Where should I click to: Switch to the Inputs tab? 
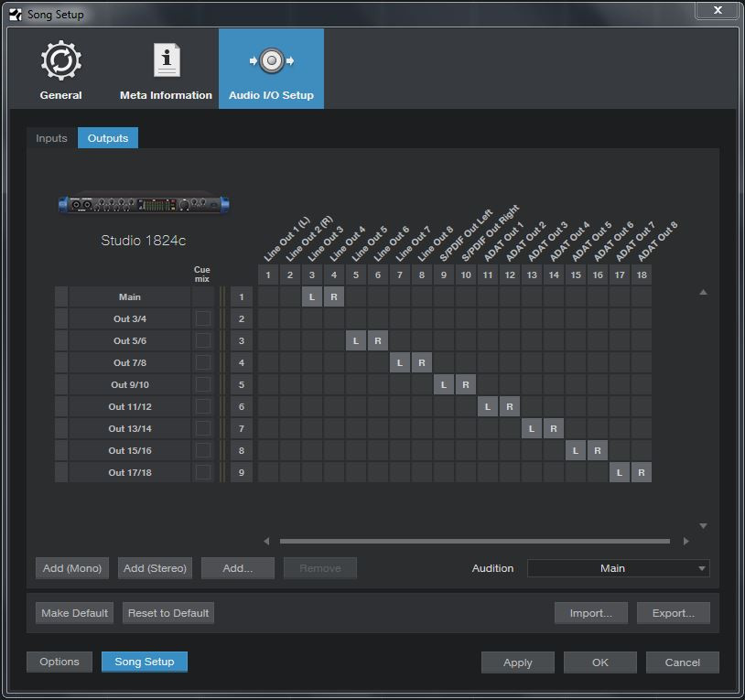click(51, 138)
